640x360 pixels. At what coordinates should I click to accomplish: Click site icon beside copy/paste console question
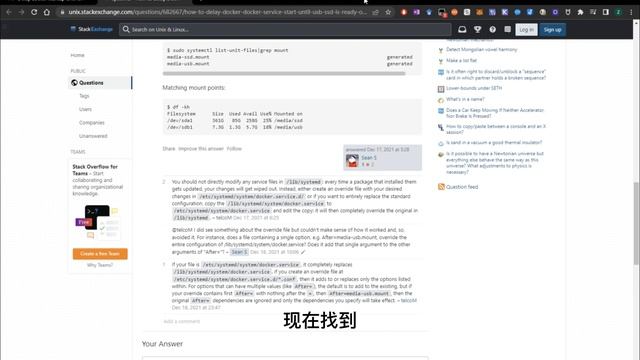pyautogui.click(x=441, y=127)
